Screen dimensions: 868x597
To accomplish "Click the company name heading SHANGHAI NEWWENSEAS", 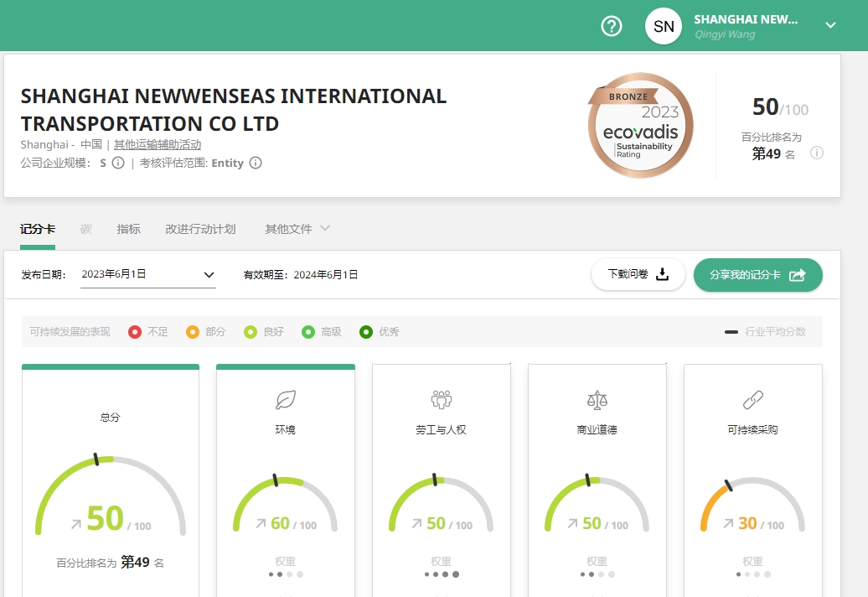I will pos(233,110).
